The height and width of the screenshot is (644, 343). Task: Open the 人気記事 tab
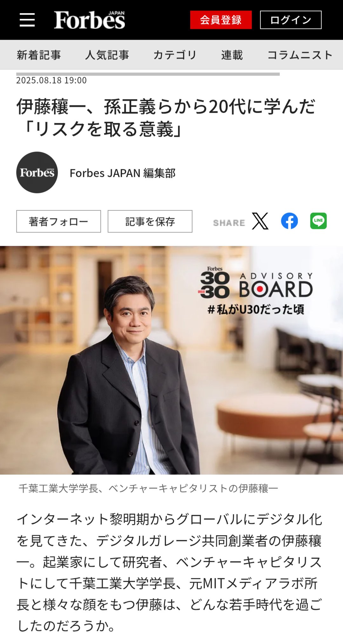pyautogui.click(x=107, y=55)
